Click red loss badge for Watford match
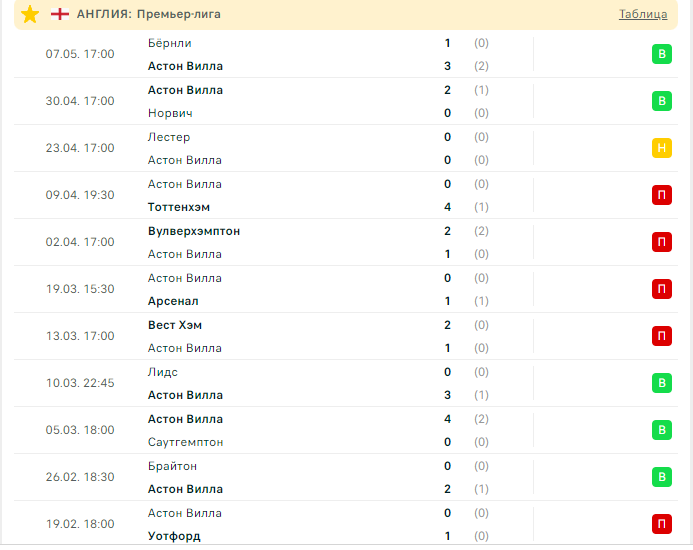The width and height of the screenshot is (693, 550). click(x=661, y=524)
